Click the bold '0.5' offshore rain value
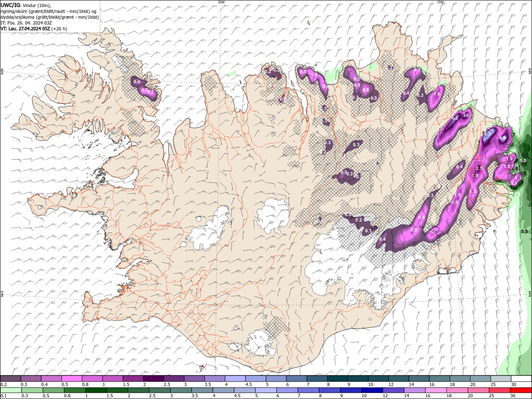Screen dimensions: 532x399 [525, 232]
